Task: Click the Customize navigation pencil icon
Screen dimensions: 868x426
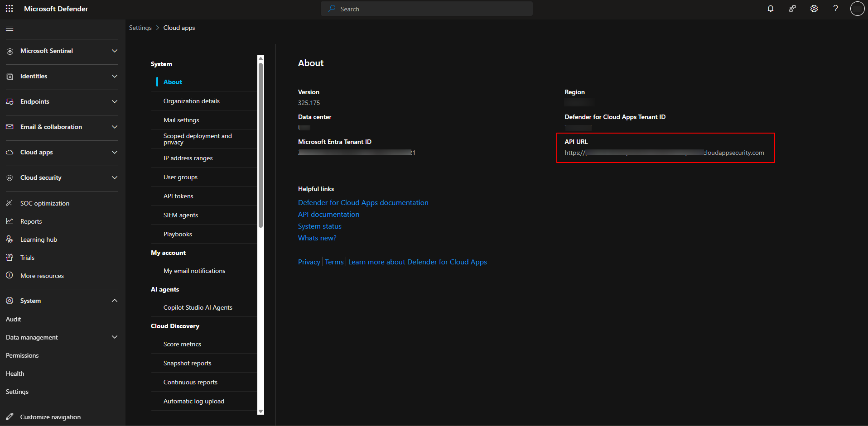Action: coord(10,416)
